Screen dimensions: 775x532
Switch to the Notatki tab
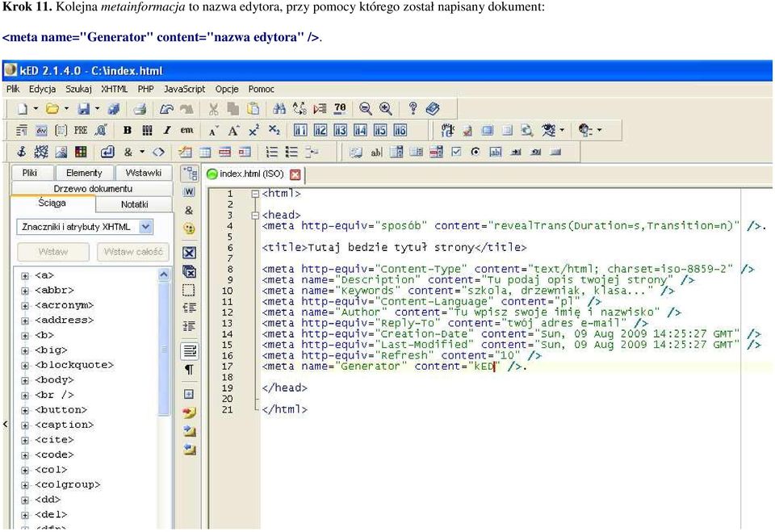coord(135,204)
